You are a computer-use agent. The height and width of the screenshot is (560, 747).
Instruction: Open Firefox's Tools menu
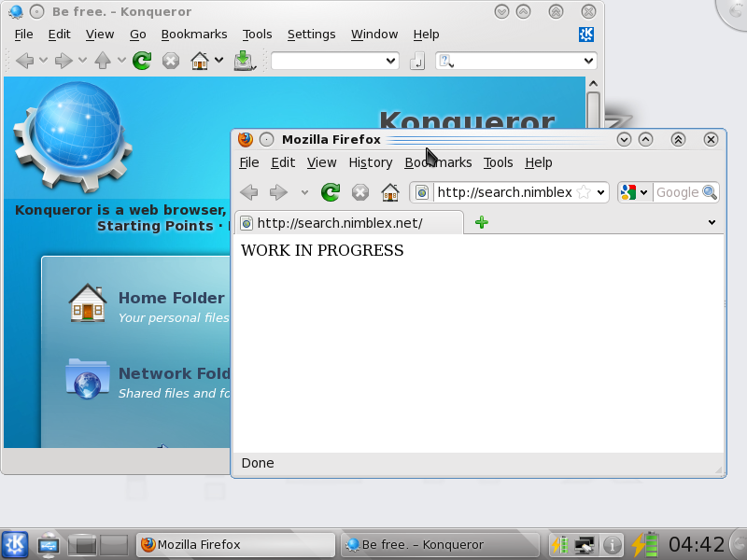[498, 162]
